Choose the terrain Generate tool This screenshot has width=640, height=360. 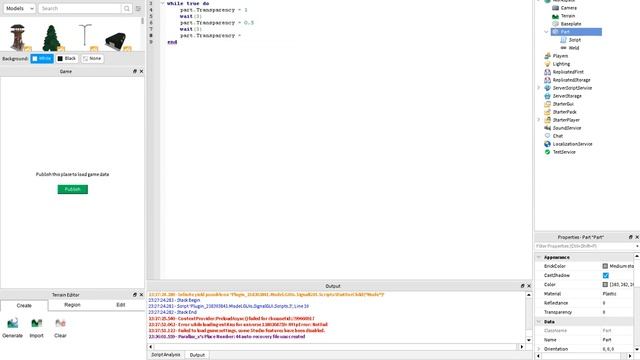point(13,327)
